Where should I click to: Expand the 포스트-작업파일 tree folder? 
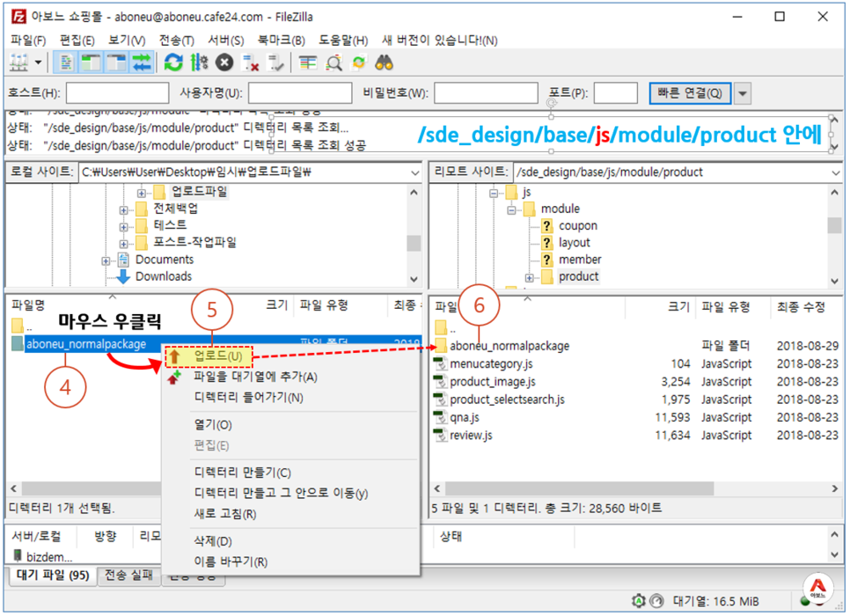123,243
